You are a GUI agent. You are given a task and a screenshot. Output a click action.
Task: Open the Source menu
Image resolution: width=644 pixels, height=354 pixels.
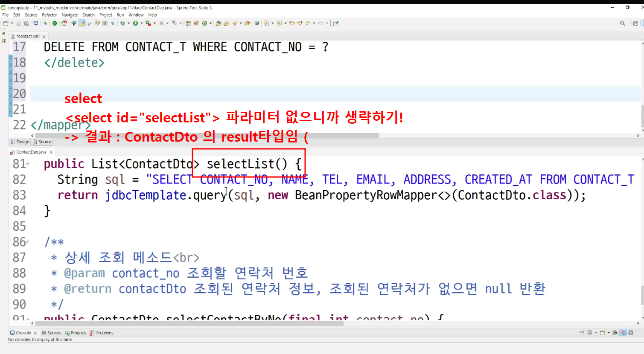[31, 15]
